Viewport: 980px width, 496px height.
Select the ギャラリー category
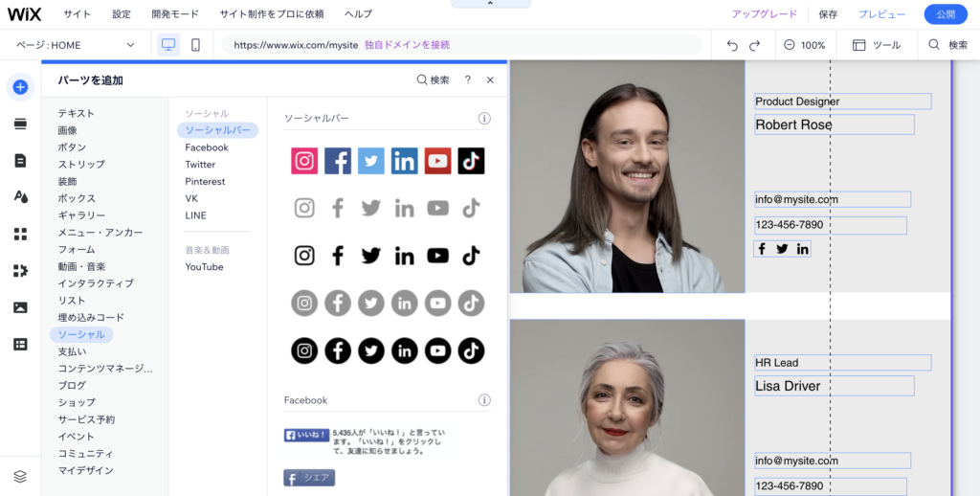[81, 215]
